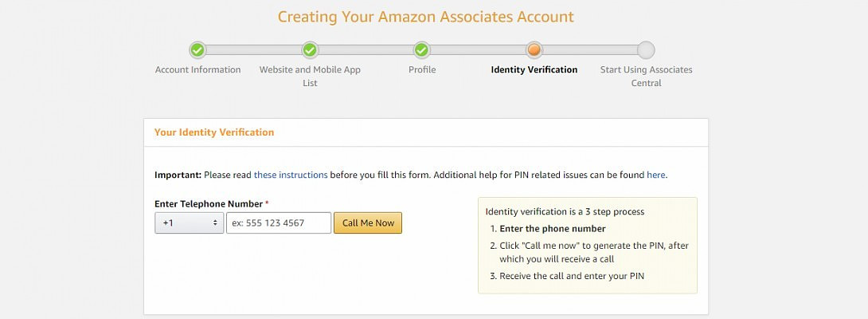868x319 pixels.
Task: Open the 'here' PIN help link
Action: (655, 175)
